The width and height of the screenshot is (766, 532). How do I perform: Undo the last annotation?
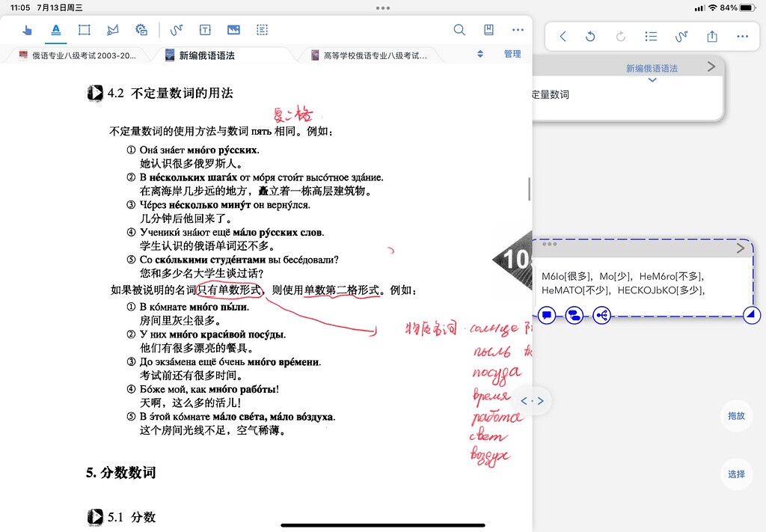(592, 36)
